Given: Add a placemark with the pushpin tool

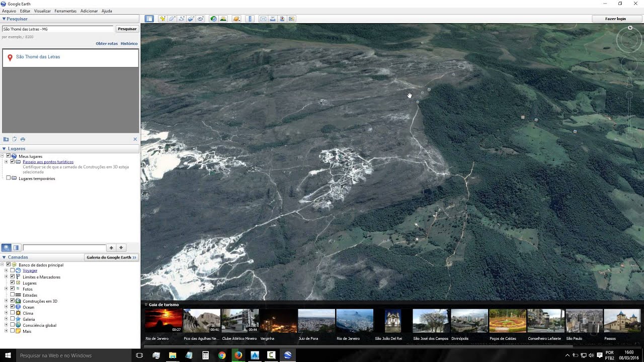Looking at the screenshot, I should click(x=163, y=19).
